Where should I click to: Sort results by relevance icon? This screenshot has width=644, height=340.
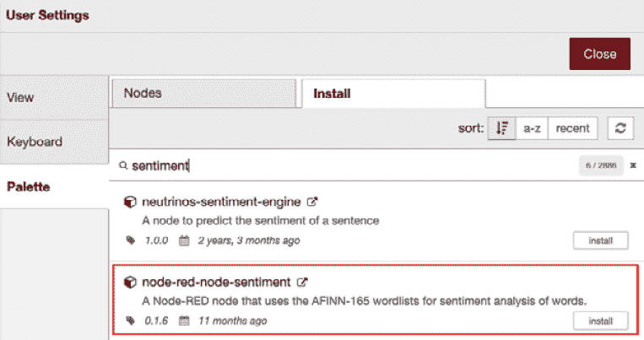click(x=502, y=128)
